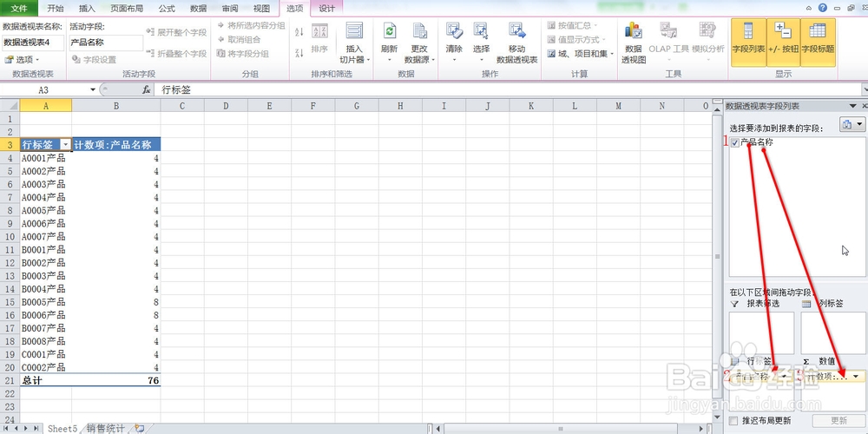Open Name Box dropdown arrow
This screenshot has height=434, width=868.
coord(93,89)
